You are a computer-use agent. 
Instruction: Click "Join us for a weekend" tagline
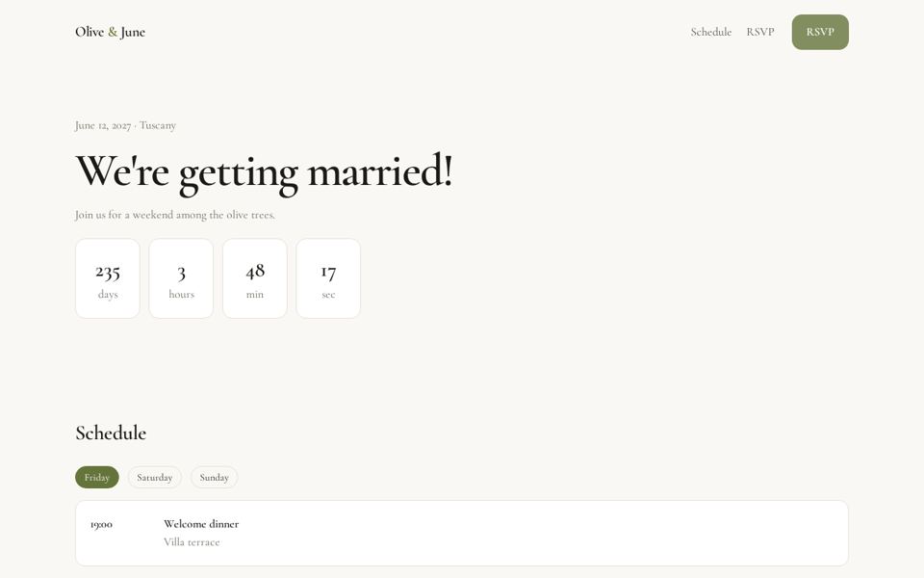click(x=175, y=215)
